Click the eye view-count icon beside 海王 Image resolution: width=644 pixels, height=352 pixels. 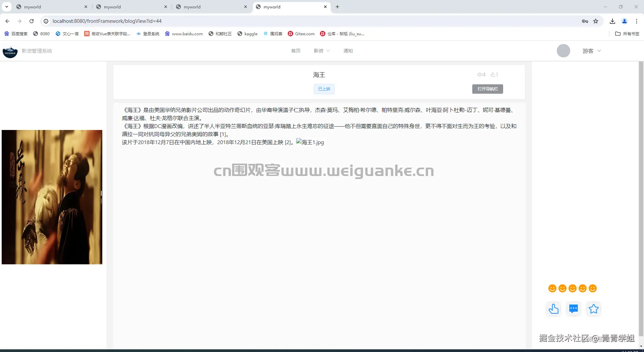tap(479, 75)
